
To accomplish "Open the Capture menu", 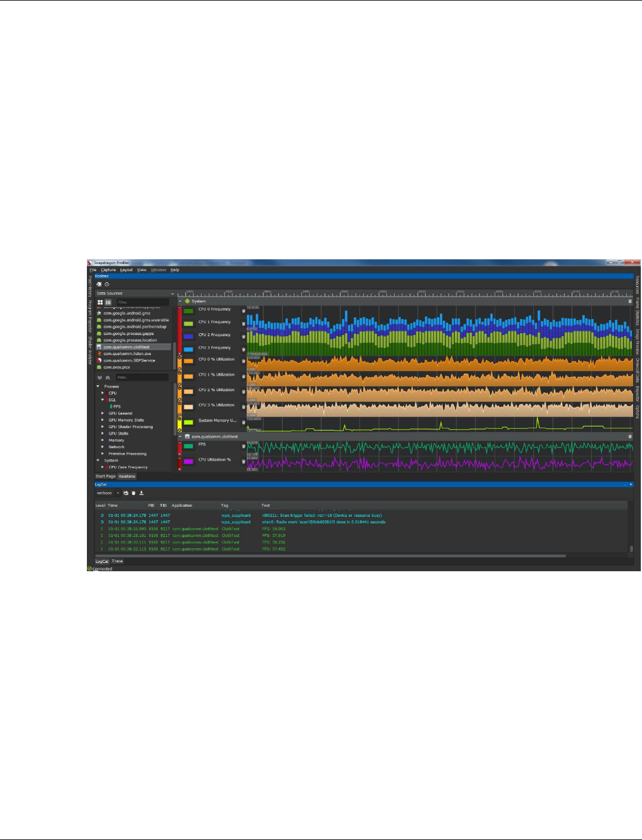I will coord(108,270).
